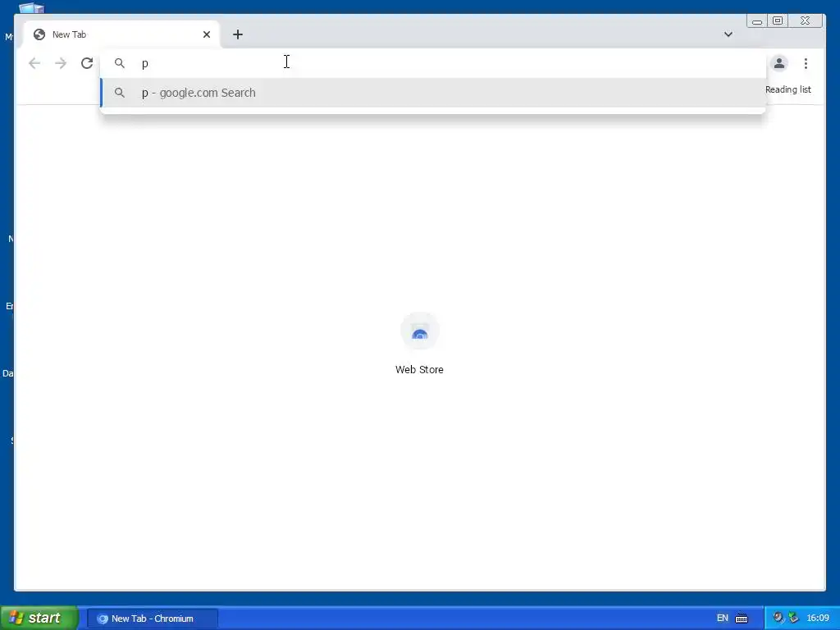The width and height of the screenshot is (840, 630).
Task: Open a new tab with plus button
Action: [238, 34]
